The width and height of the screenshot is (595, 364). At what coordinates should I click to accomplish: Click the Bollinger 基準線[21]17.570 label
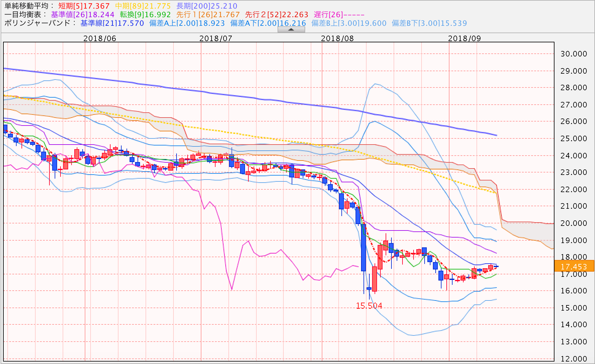(x=112, y=23)
